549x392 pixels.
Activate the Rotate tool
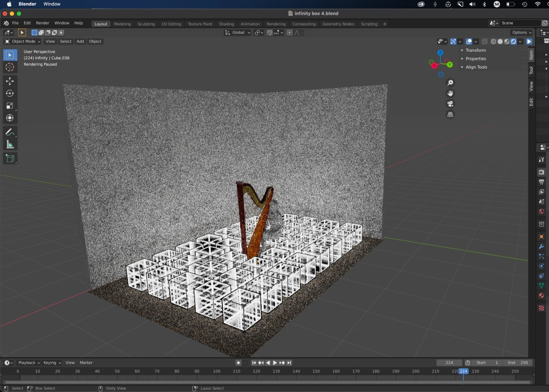coord(10,93)
